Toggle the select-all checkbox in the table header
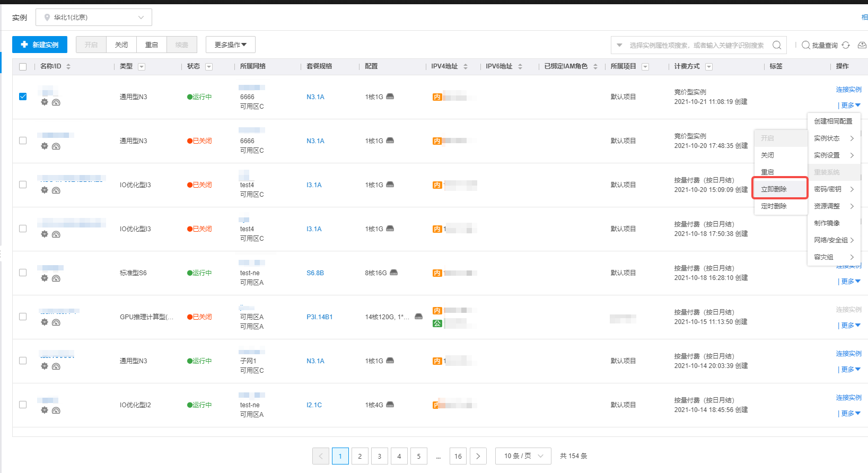 pyautogui.click(x=23, y=66)
